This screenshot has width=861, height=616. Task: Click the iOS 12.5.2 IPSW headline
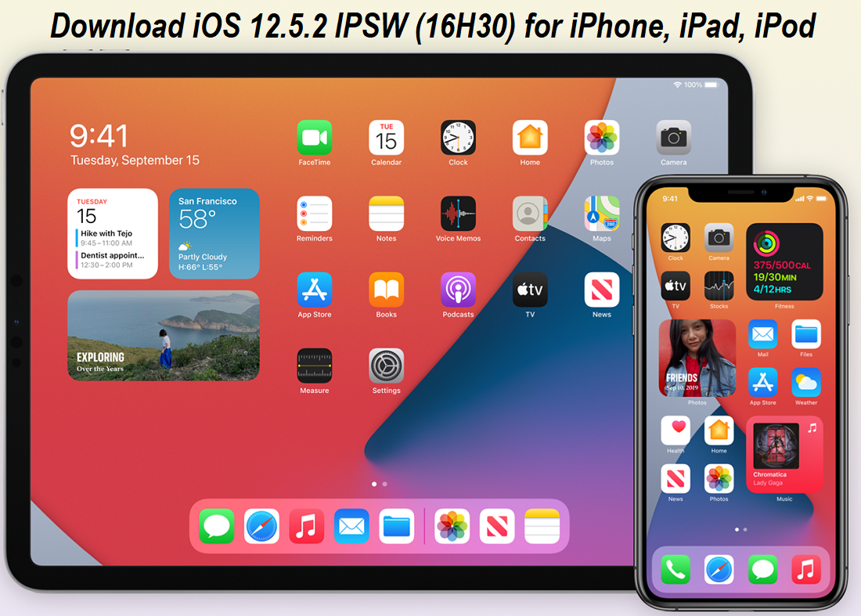(433, 25)
